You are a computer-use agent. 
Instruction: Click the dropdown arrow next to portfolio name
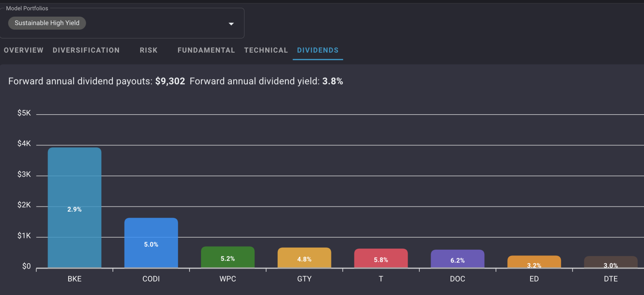click(x=231, y=23)
